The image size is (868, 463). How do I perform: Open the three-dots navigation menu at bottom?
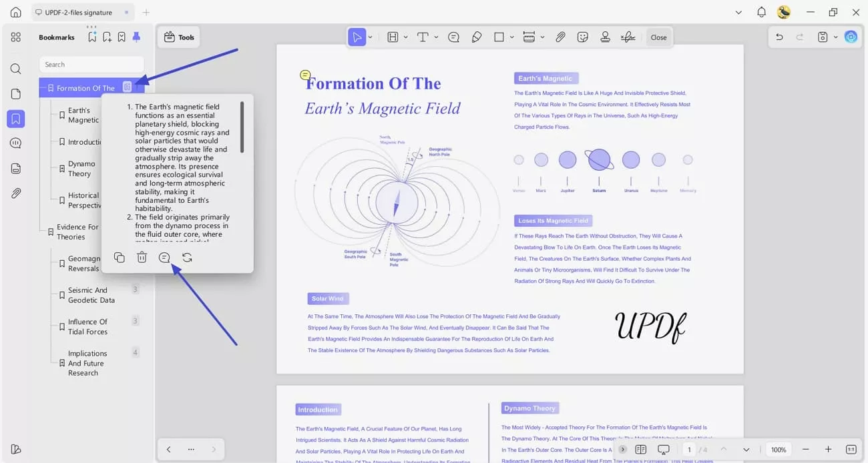point(192,450)
